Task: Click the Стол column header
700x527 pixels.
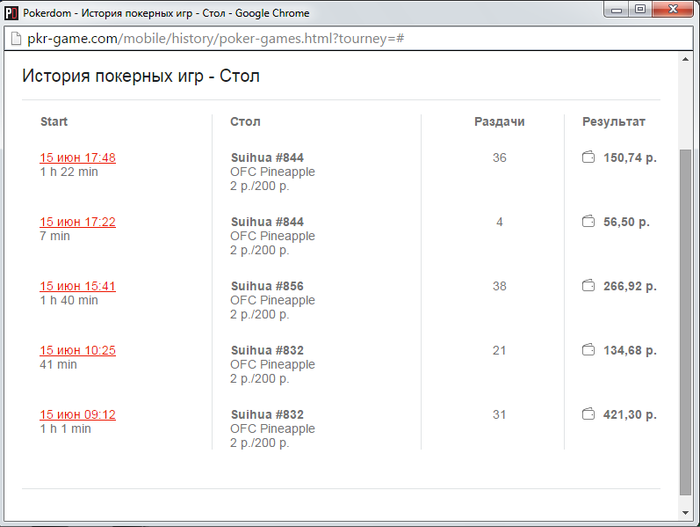Action: pyautogui.click(x=245, y=121)
